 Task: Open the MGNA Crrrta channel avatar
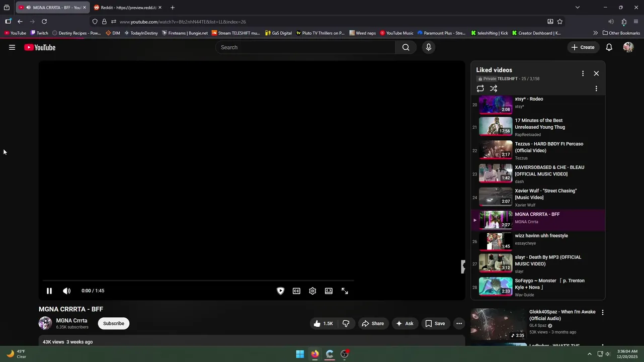(x=45, y=323)
